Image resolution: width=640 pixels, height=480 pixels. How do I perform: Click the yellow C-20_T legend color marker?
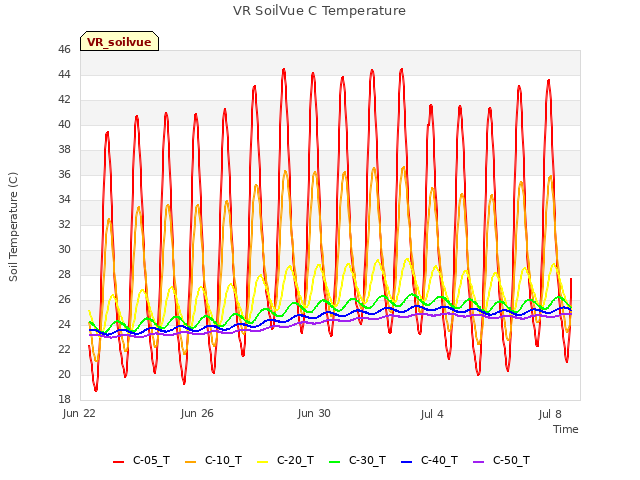[x=262, y=462]
